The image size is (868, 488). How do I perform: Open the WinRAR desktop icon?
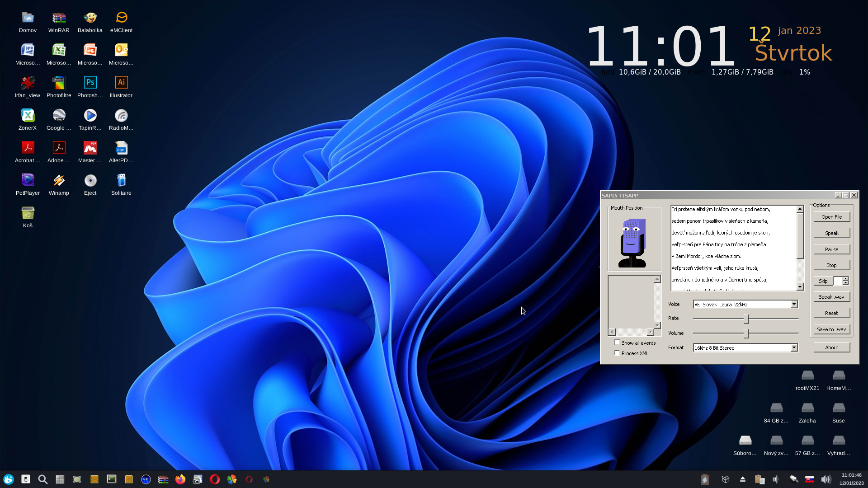tap(59, 22)
